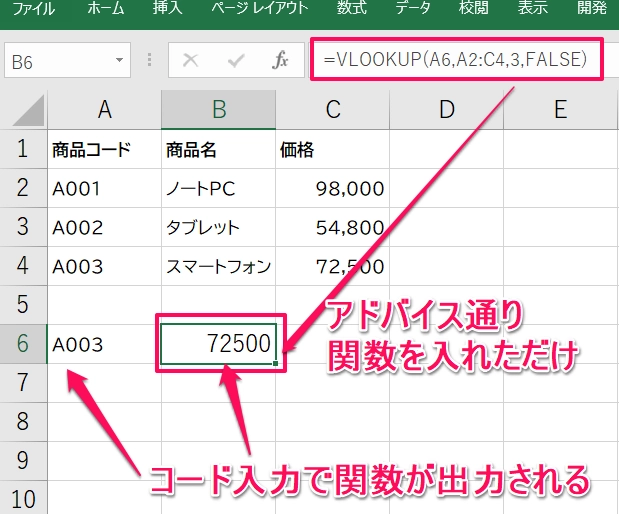Image resolution: width=619 pixels, height=514 pixels.
Task: Open Insert Function with the fx icon
Action: click(280, 60)
